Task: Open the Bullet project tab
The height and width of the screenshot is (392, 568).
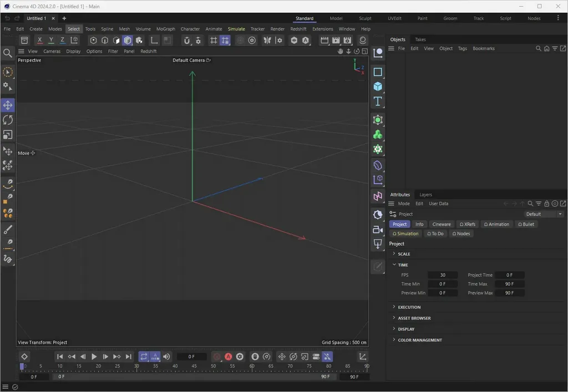Action: point(526,225)
